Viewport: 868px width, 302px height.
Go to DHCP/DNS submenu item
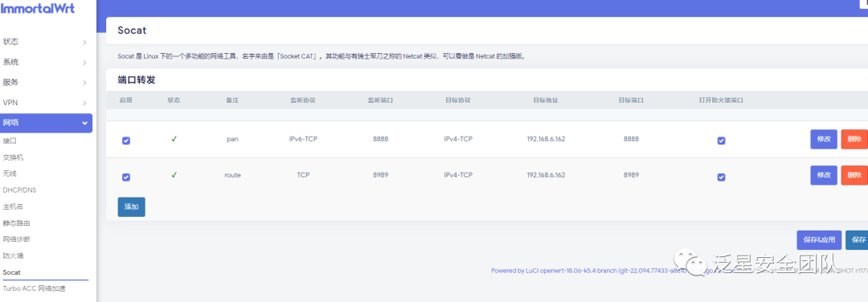(x=19, y=190)
